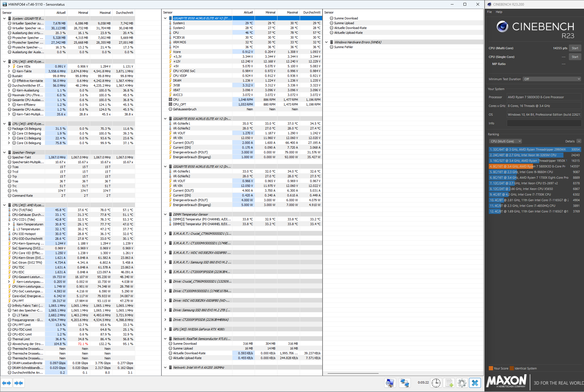Click the clock reset timer icon
This screenshot has width=584, height=392.
click(x=436, y=383)
